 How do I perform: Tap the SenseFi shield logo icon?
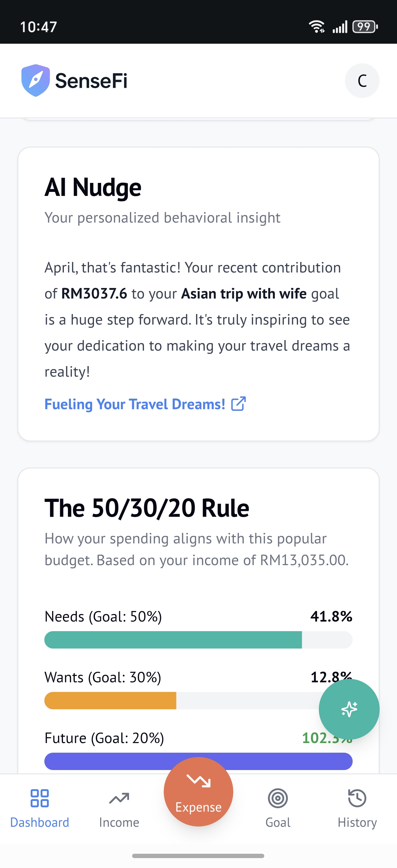35,81
